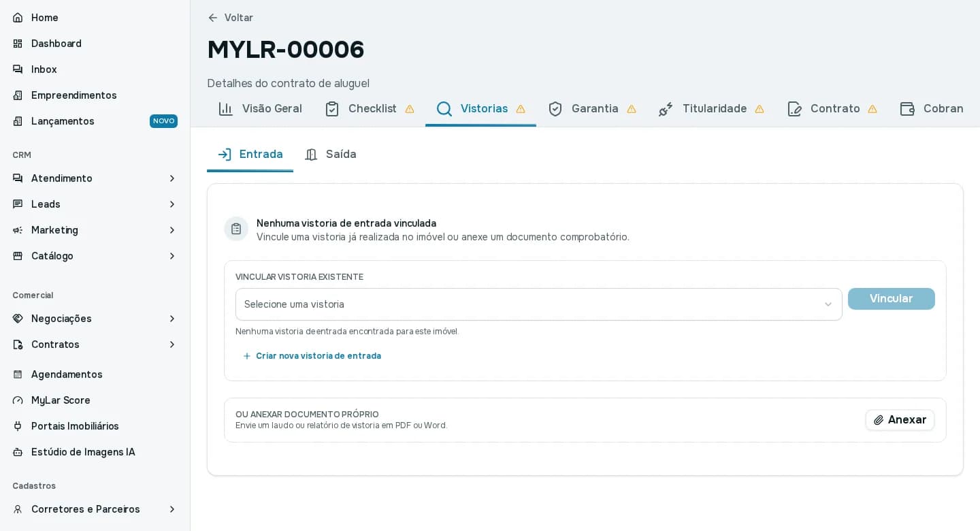
Task: Click the Contrato pencil icon
Action: tap(794, 109)
